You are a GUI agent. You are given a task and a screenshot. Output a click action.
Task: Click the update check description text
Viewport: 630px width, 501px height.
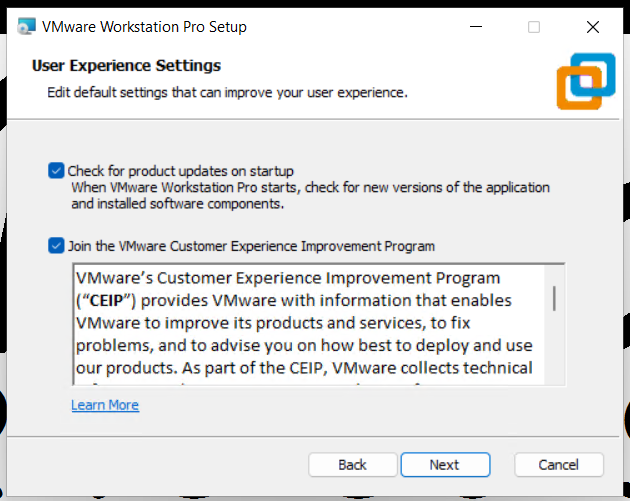tap(310, 195)
